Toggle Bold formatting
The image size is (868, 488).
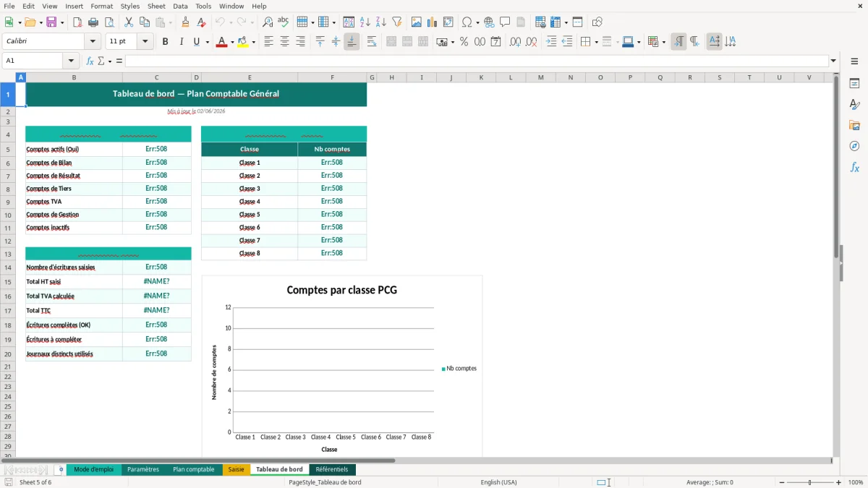(166, 42)
